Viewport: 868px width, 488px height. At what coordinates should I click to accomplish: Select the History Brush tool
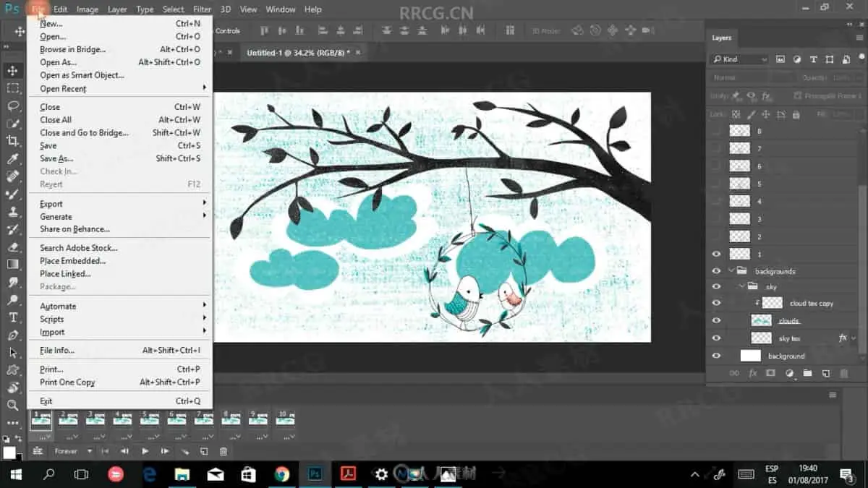tap(12, 230)
